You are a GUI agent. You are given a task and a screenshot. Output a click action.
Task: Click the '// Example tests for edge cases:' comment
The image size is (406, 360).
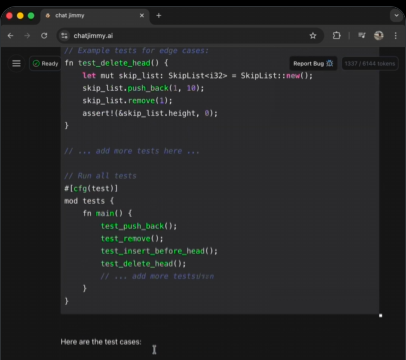coord(136,51)
